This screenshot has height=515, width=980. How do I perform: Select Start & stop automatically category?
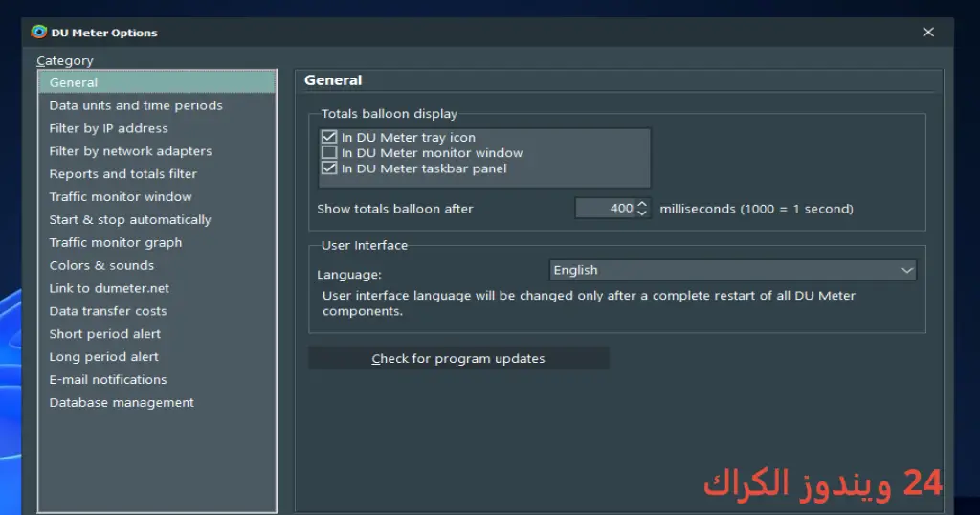point(157,220)
